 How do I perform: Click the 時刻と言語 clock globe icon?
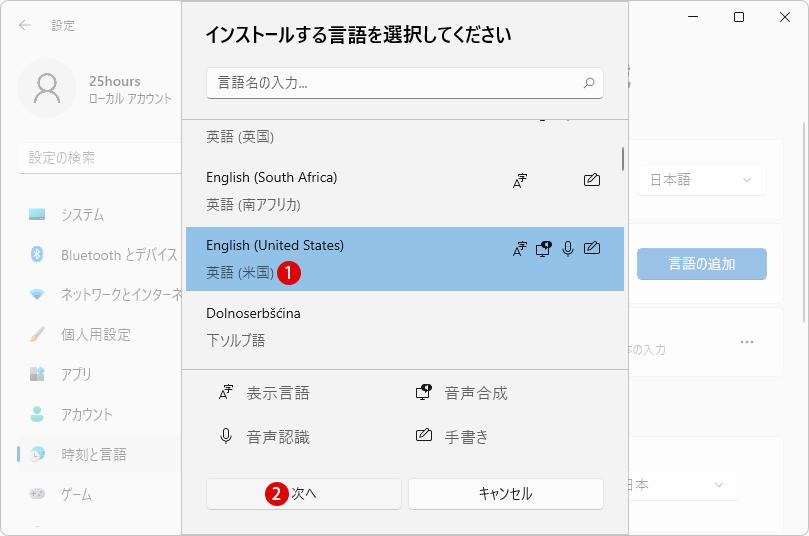[37, 454]
